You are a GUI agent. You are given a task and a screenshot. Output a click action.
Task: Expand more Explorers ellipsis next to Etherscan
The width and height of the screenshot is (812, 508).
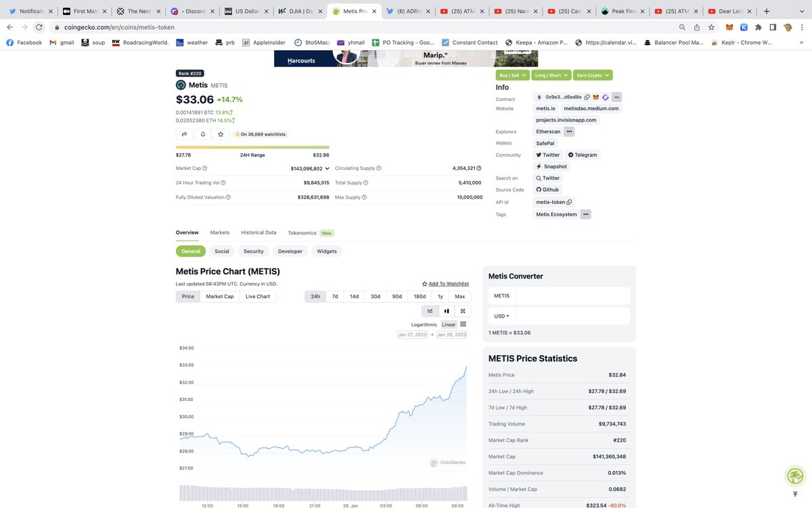click(x=569, y=131)
